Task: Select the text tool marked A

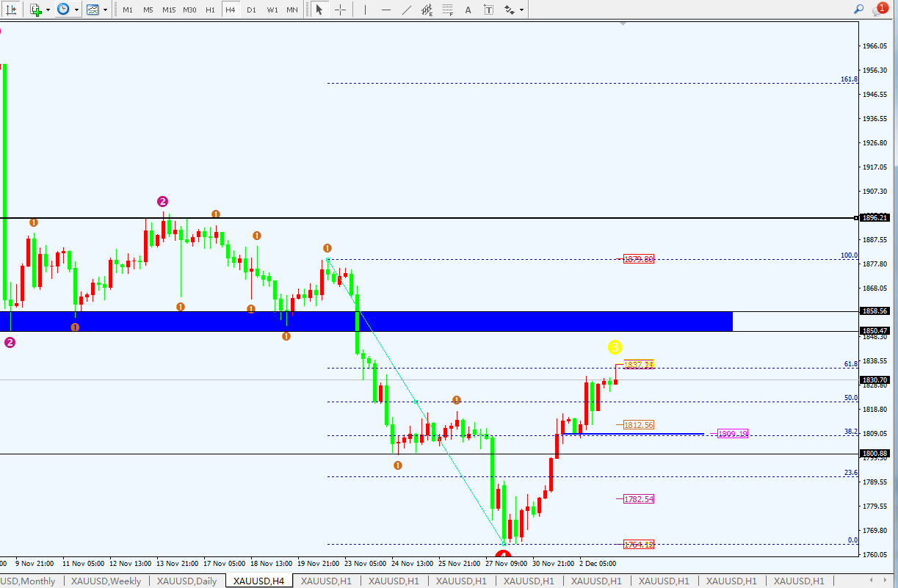Action: pyautogui.click(x=468, y=10)
